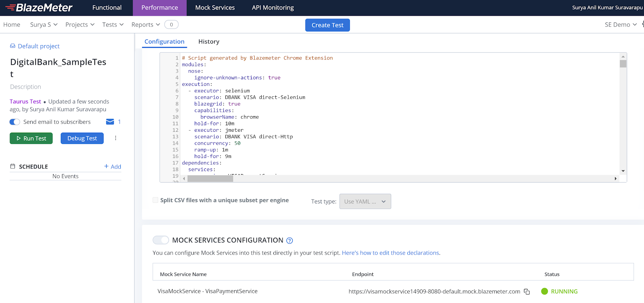Click the Mock Service Name column header
Image resolution: width=644 pixels, height=303 pixels.
coord(183,274)
